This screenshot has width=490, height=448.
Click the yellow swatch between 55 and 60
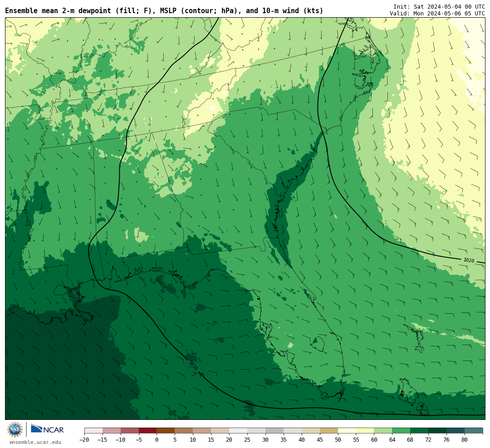click(365, 431)
